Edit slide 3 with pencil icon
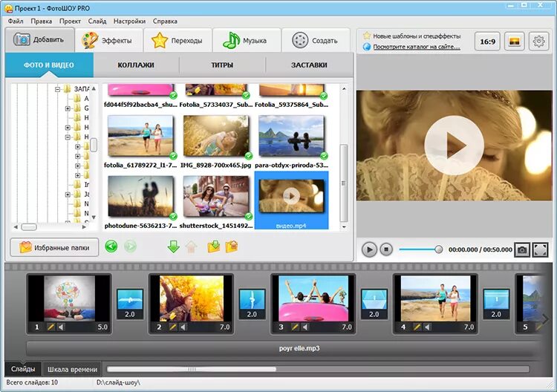557x392 pixels. click(295, 327)
